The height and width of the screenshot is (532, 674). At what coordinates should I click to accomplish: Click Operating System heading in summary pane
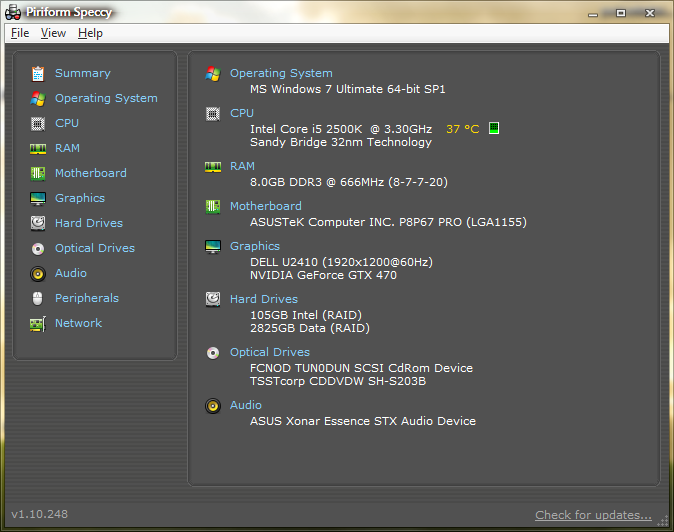(281, 73)
